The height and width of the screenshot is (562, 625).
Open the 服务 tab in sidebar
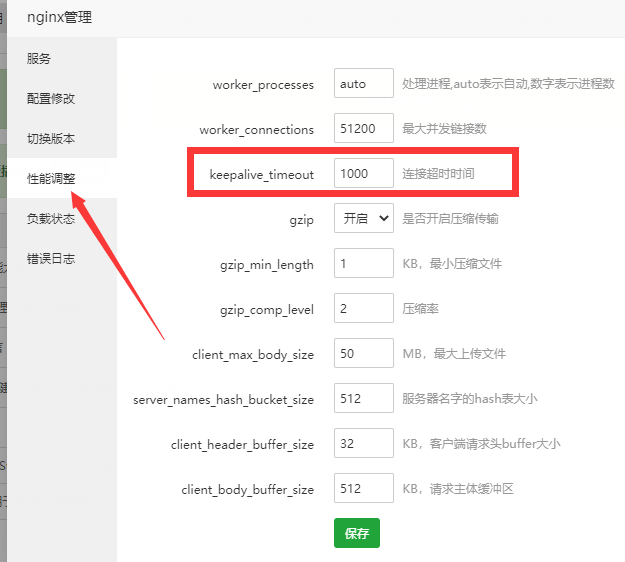(39, 59)
